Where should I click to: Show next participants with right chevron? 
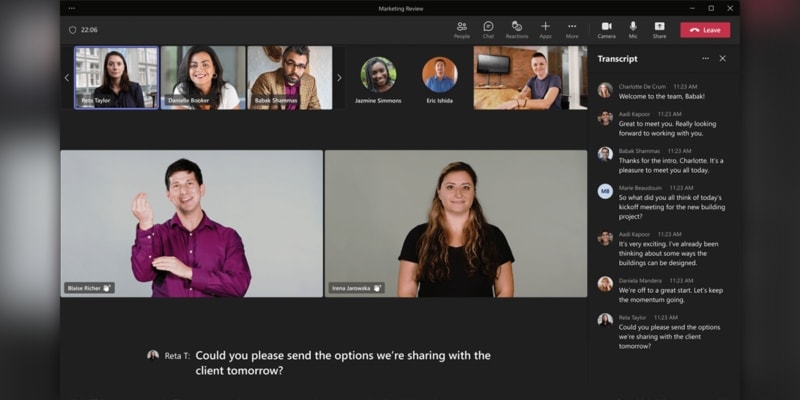point(339,78)
